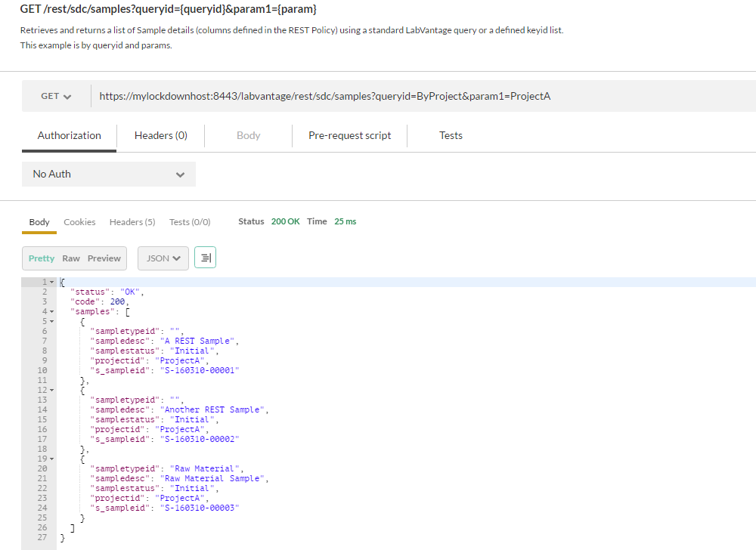Click the "Another REST Sample" value
The width and height of the screenshot is (756, 550).
pyautogui.click(x=212, y=409)
